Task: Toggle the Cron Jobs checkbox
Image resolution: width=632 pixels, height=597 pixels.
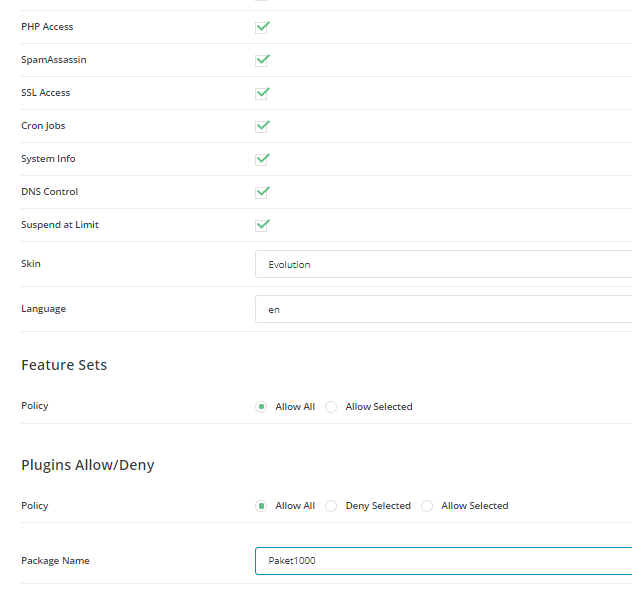Action: point(262,127)
